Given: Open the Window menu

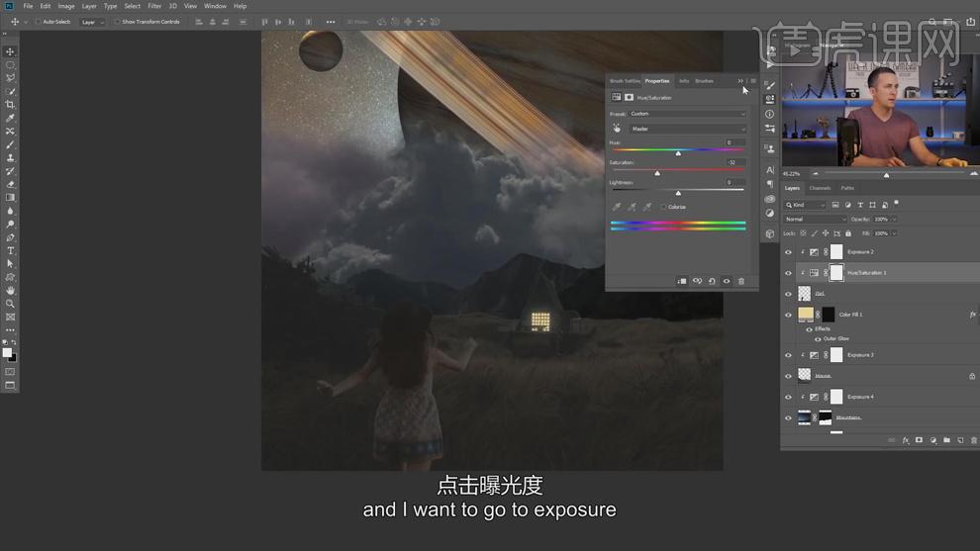Looking at the screenshot, I should coord(215,6).
